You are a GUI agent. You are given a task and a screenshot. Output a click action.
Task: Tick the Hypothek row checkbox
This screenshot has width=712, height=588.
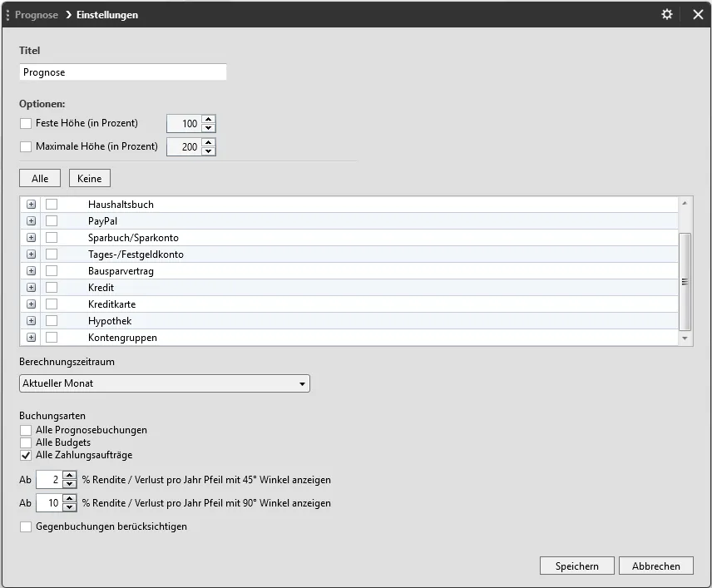click(52, 321)
